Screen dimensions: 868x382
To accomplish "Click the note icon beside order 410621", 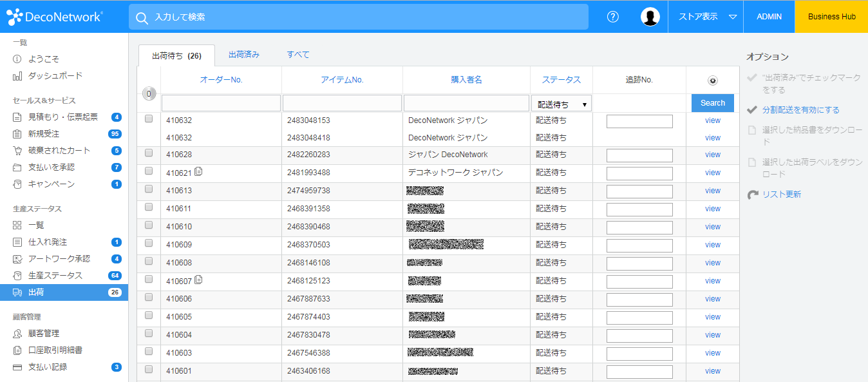I will pyautogui.click(x=198, y=171).
